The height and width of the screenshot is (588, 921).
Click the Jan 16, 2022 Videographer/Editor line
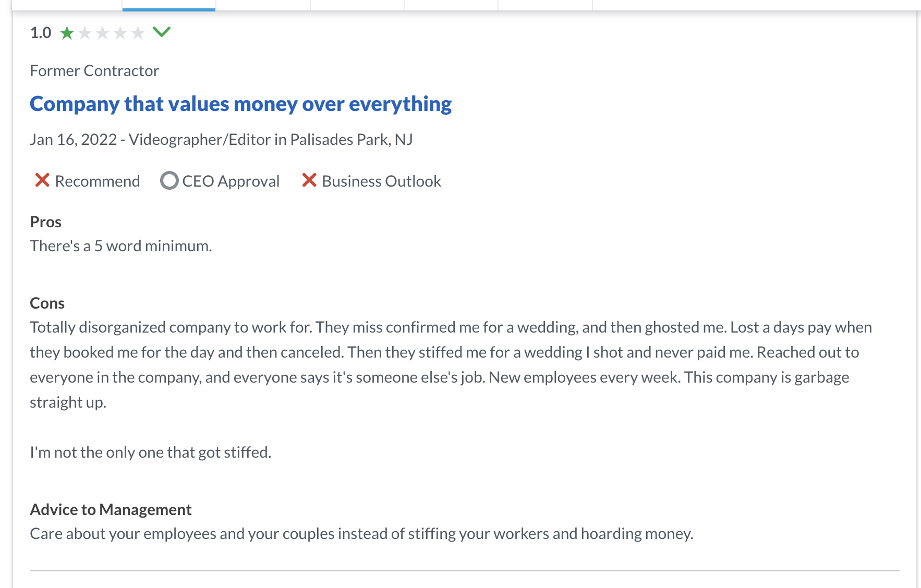[221, 140]
